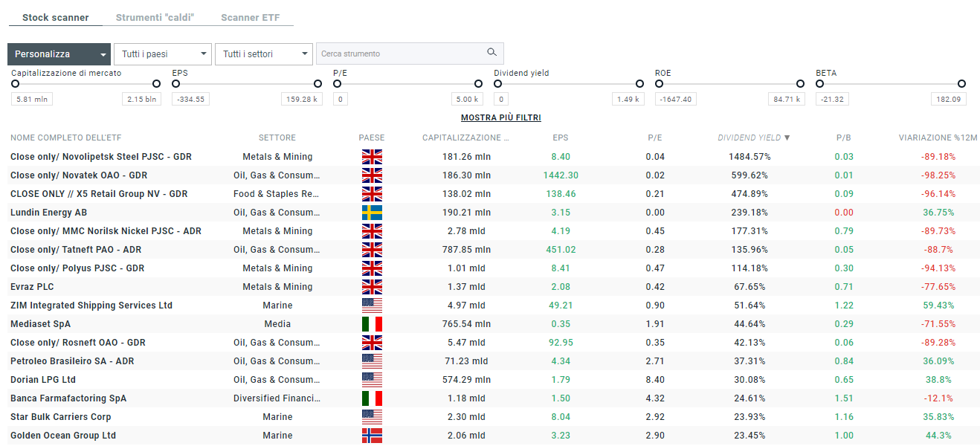980x446 pixels.
Task: Open Close only/ Polyus PJSC - GDR
Action: [77, 268]
